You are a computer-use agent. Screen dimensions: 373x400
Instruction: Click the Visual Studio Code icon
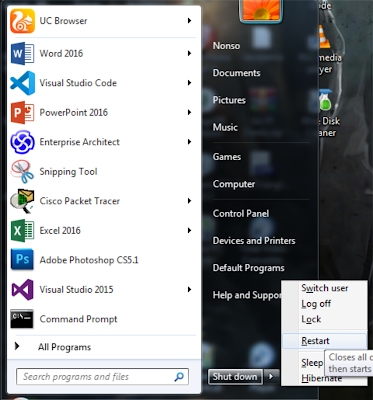pyautogui.click(x=22, y=83)
